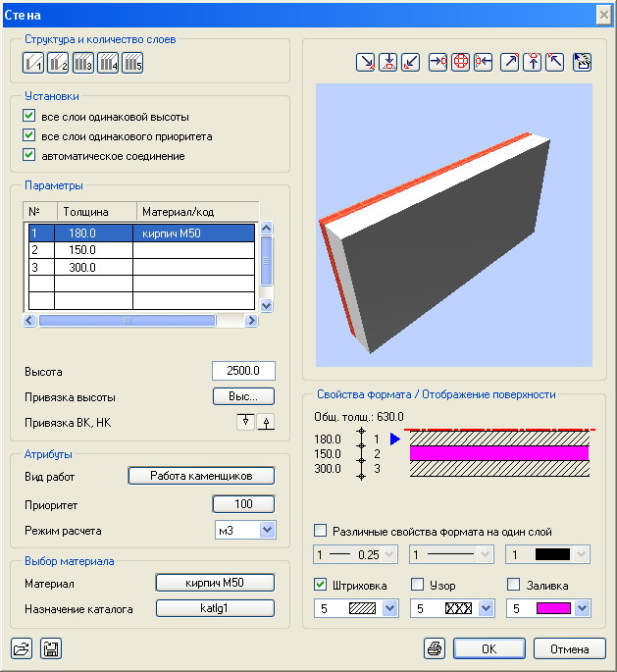Click the animation window icon above preview
This screenshot has height=672, width=617.
click(x=583, y=62)
